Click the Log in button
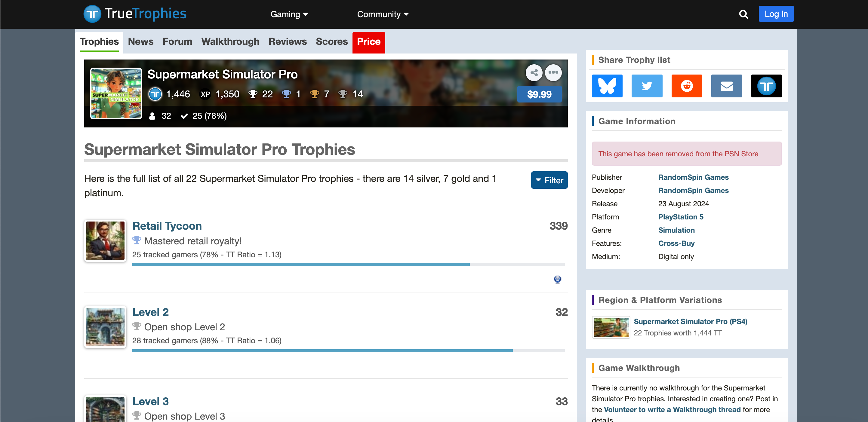 (776, 14)
